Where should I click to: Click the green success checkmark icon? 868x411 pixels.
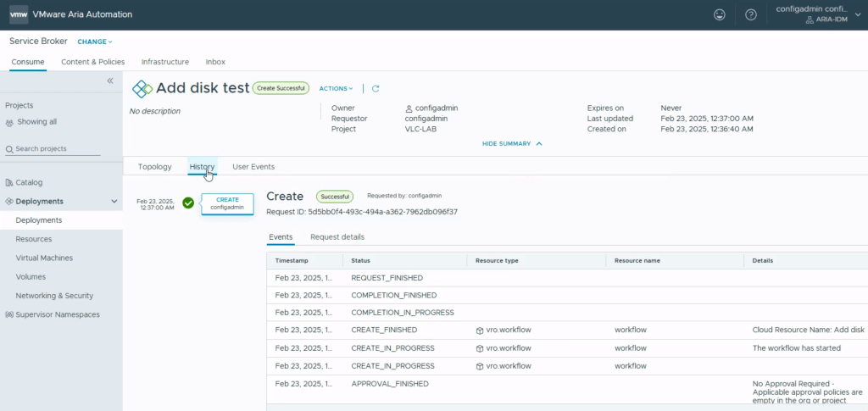188,203
